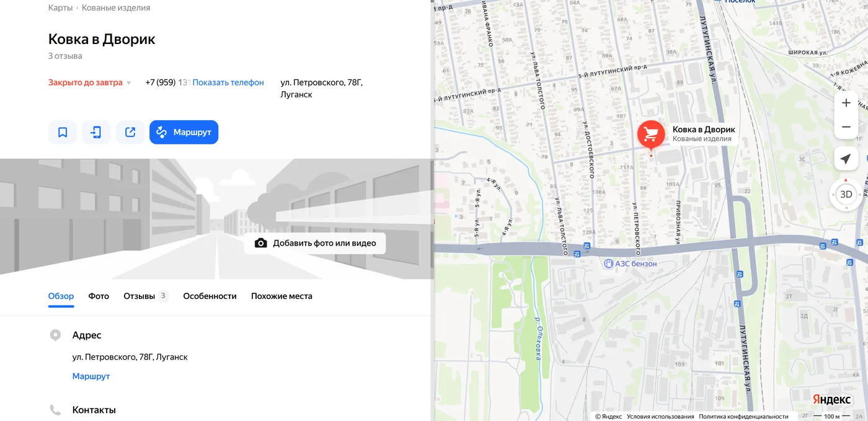Click the АЗС бензон map label
Image resolution: width=868 pixels, height=421 pixels.
[636, 264]
